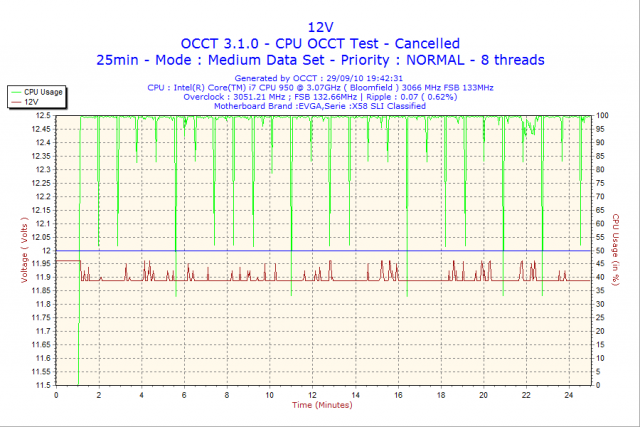The image size is (640, 427).
Task: Click the '12.45' voltage axis value
Action: coord(42,129)
